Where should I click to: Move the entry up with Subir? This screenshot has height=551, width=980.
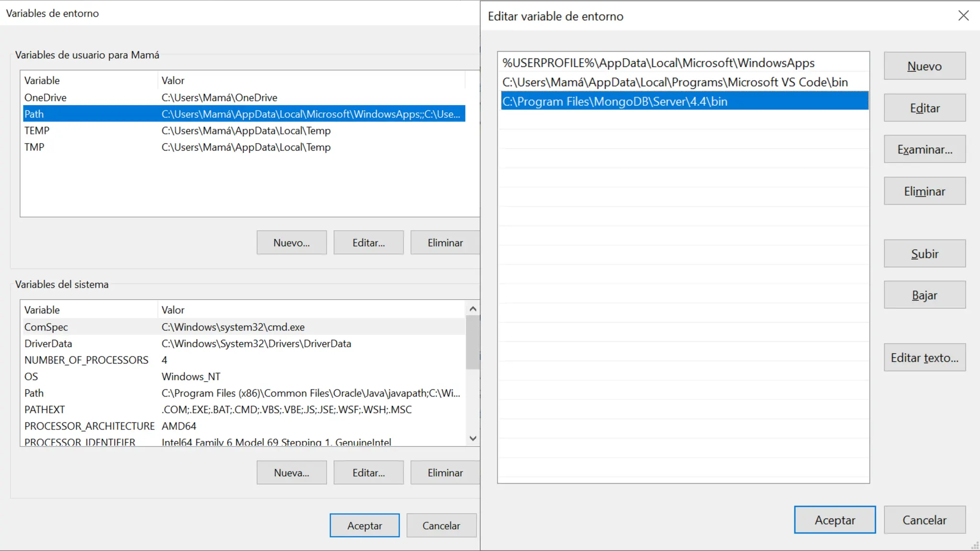pyautogui.click(x=924, y=253)
